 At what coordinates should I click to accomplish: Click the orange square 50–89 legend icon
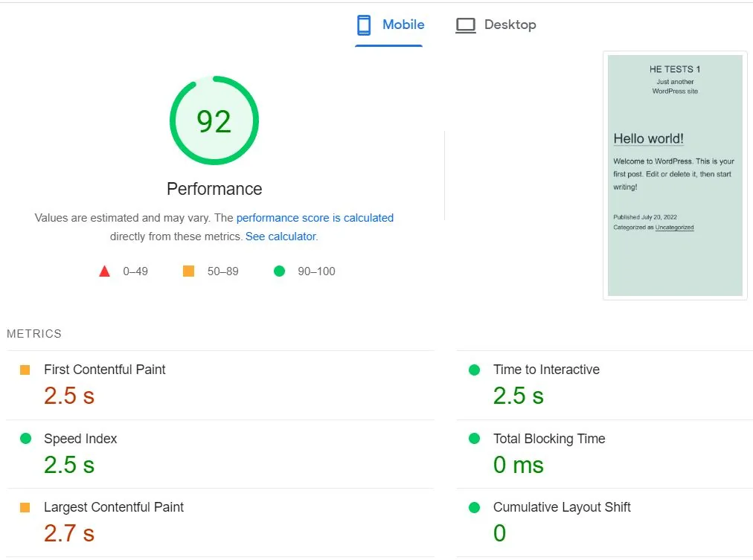tap(189, 271)
